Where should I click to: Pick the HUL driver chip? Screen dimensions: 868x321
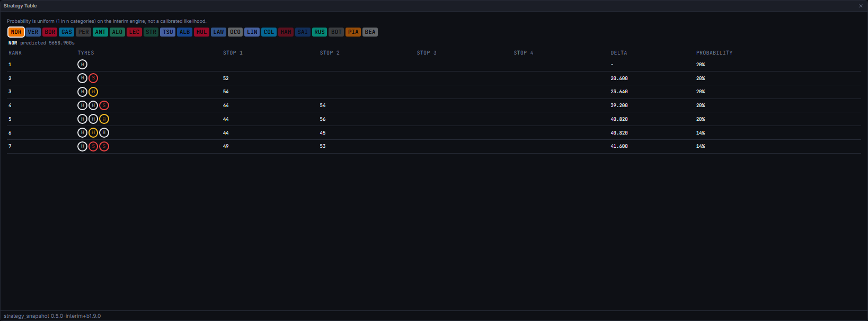(201, 32)
